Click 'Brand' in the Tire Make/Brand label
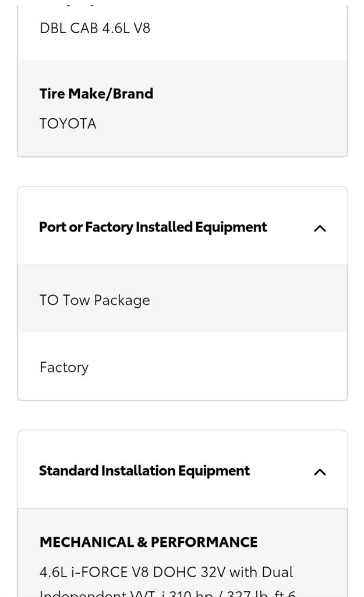This screenshot has width=364, height=597. click(x=133, y=94)
